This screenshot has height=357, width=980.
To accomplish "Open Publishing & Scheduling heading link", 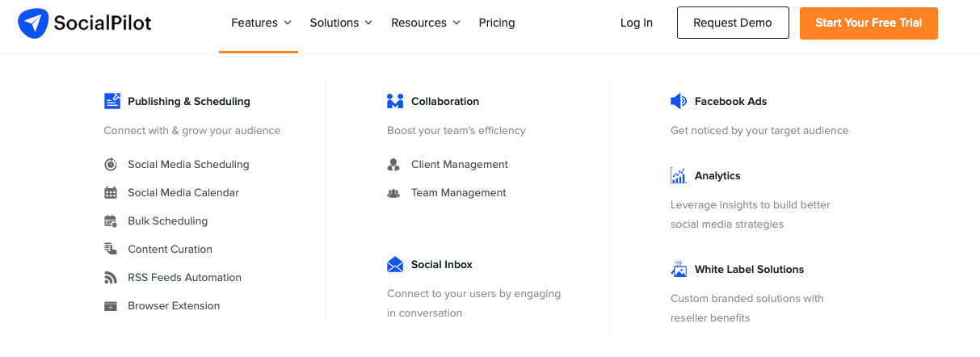I will [189, 101].
